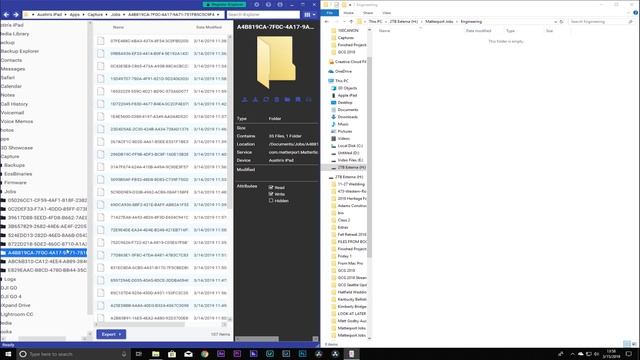Go back using the blue back arrow
Screen dimensions: 640x360
coord(6,15)
